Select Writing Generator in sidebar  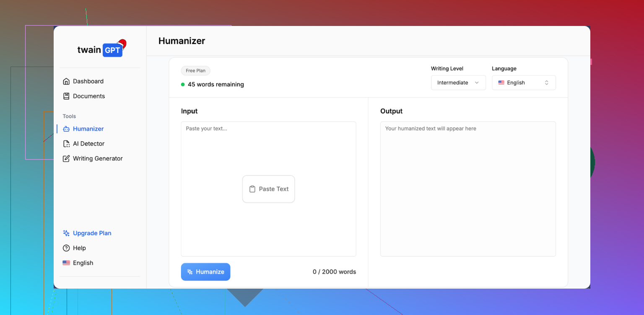(97, 158)
